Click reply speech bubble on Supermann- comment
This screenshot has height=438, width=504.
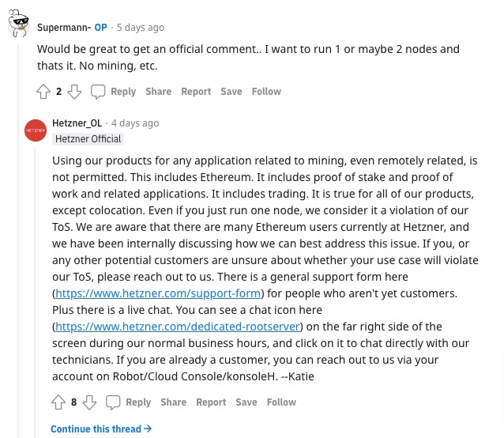(98, 92)
